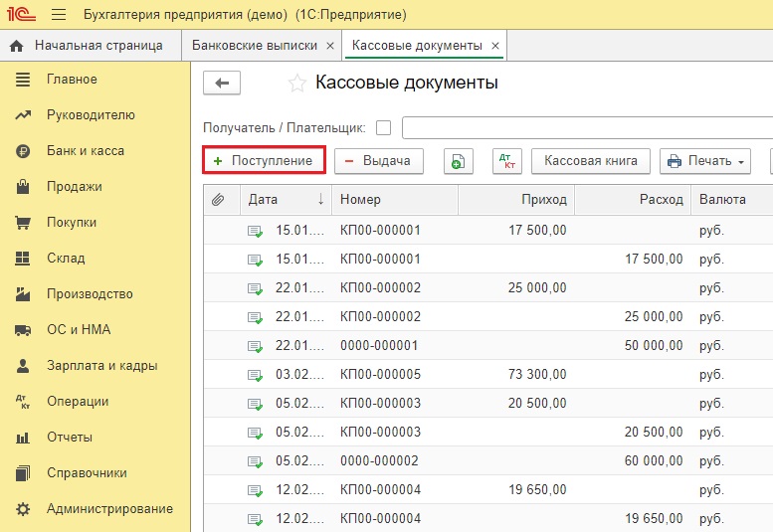The width and height of the screenshot is (773, 532).
Task: Switch to Начальная страница tab
Action: (91, 46)
